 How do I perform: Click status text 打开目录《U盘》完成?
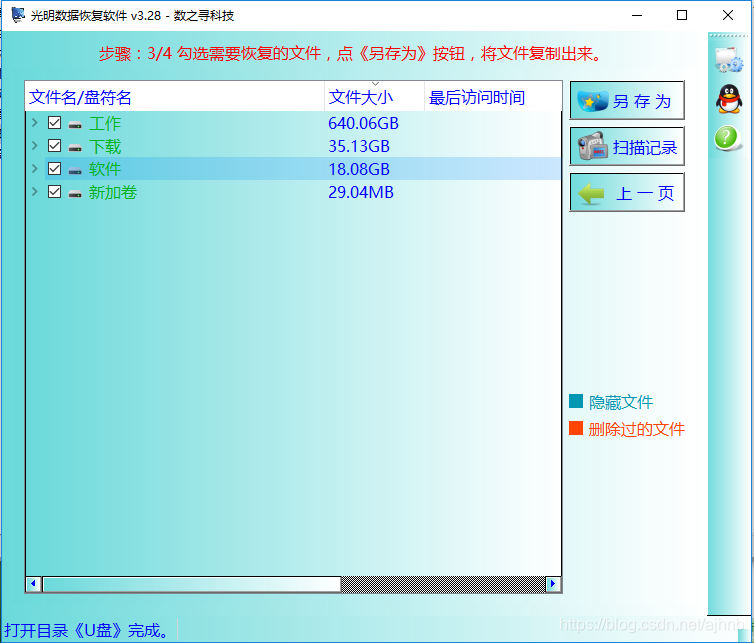click(x=87, y=630)
